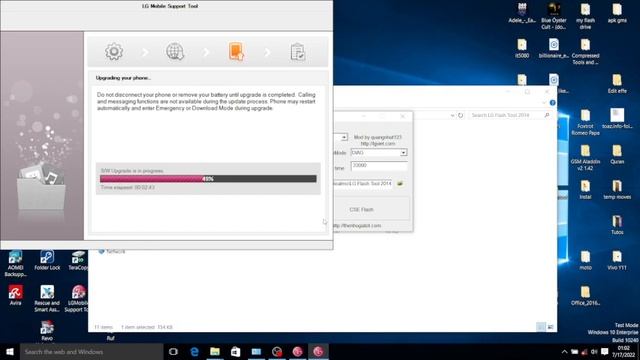
Task: Click the Windows Start button
Action: point(10,351)
